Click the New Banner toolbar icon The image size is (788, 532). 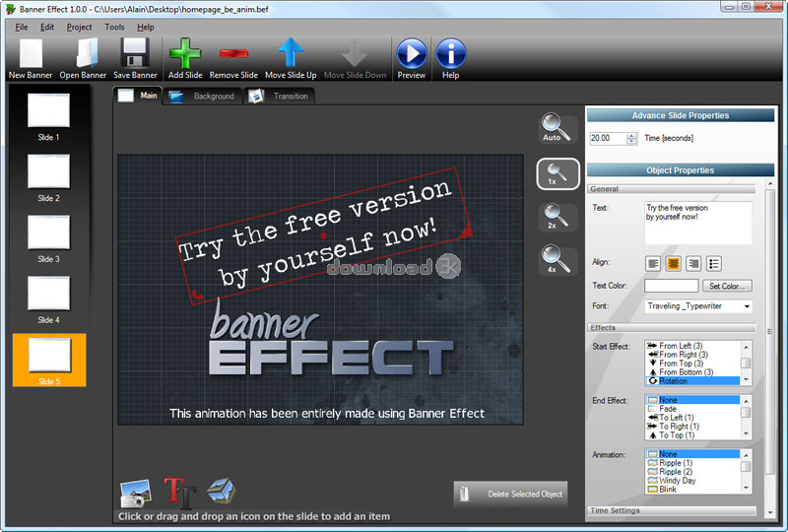(x=31, y=55)
